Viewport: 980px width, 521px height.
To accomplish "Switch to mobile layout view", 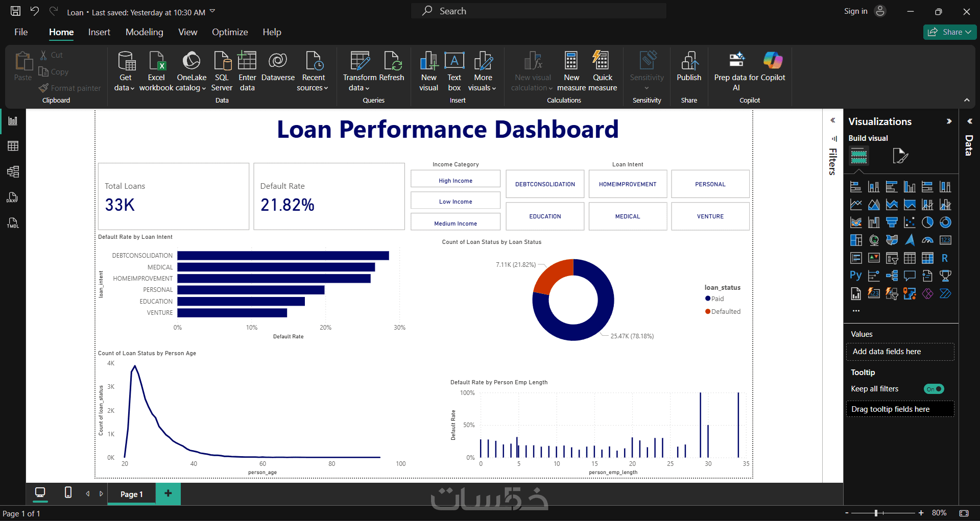I will [x=68, y=493].
